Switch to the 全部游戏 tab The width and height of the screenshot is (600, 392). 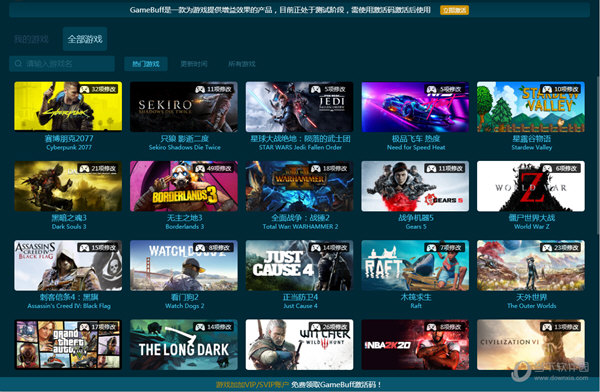tap(85, 39)
